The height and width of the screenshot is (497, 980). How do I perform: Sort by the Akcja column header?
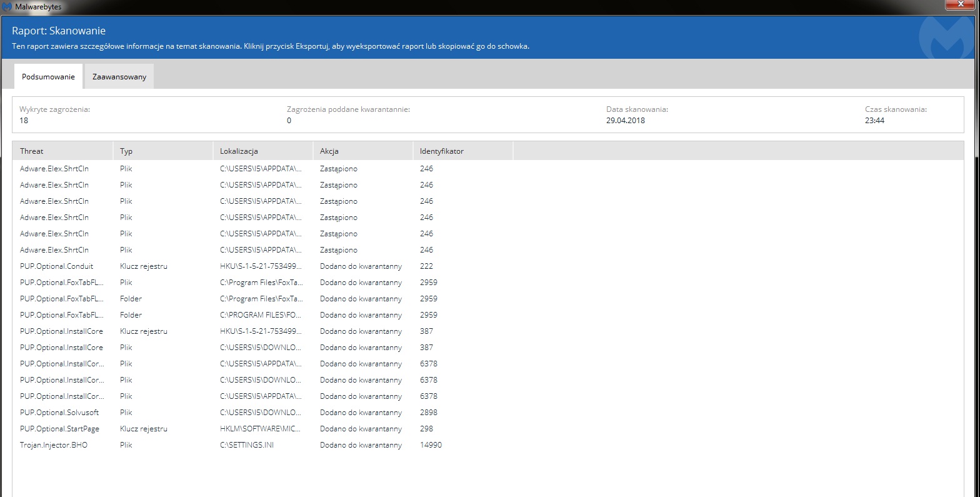pos(362,151)
